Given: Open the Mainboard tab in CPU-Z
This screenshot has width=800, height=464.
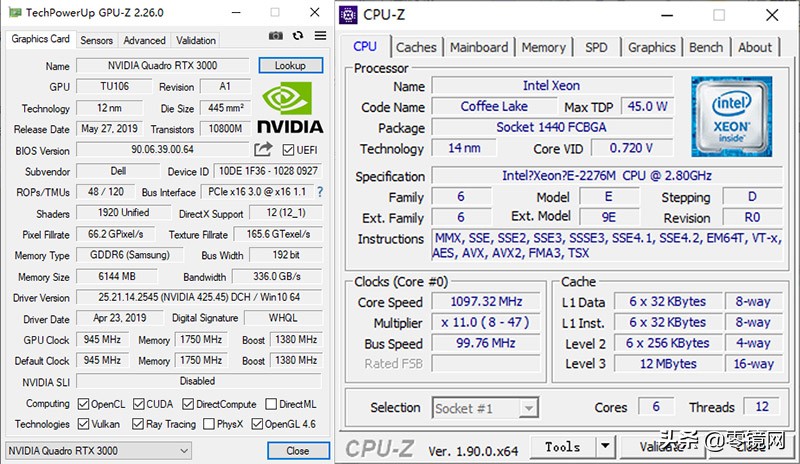Looking at the screenshot, I should [x=479, y=47].
